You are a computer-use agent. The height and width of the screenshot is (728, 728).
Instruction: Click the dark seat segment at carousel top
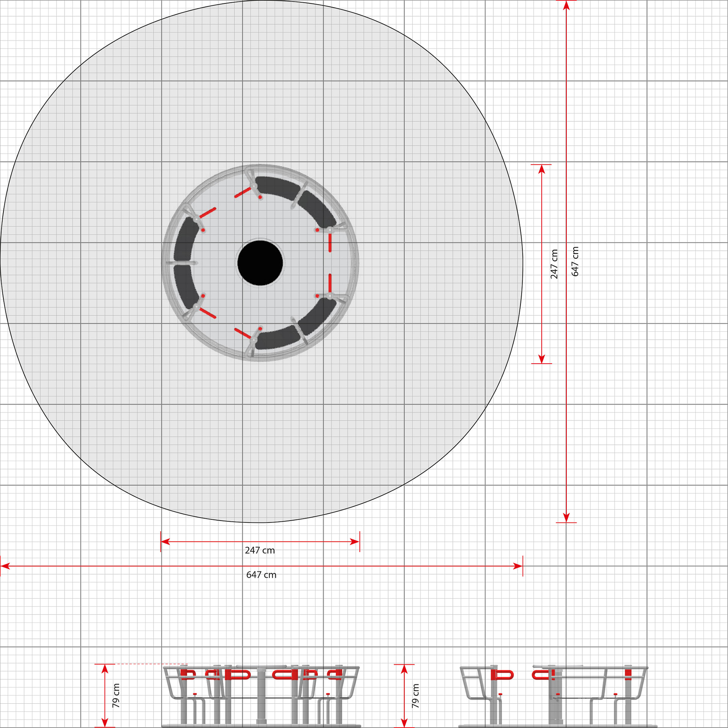pos(277,187)
